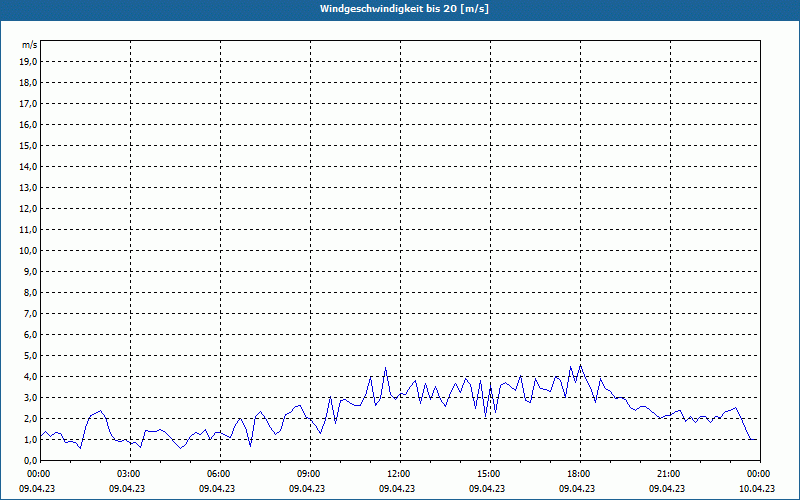Image resolution: width=800 pixels, height=500 pixels.
Task: Select the 03:00 time axis label
Action: 129,474
